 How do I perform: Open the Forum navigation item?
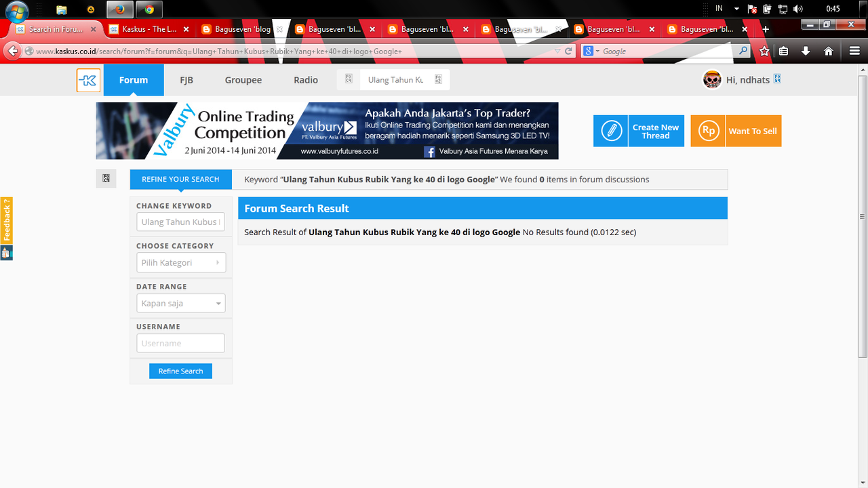pyautogui.click(x=134, y=80)
